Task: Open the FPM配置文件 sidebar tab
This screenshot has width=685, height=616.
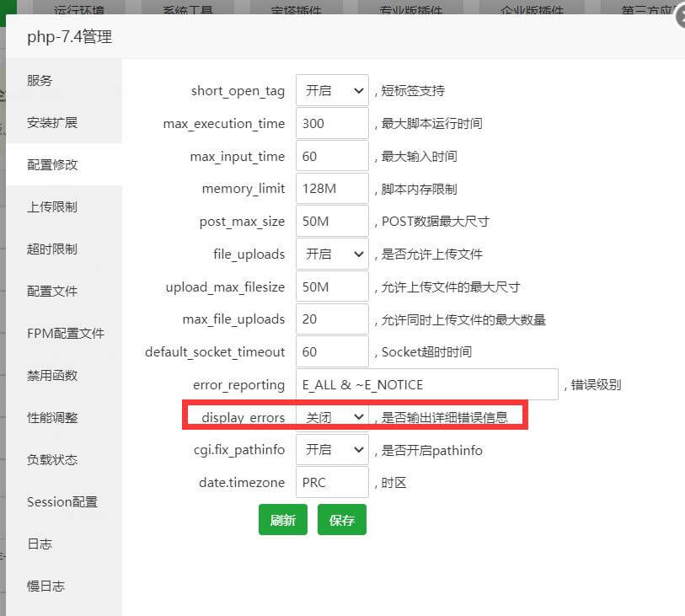Action: tap(66, 333)
